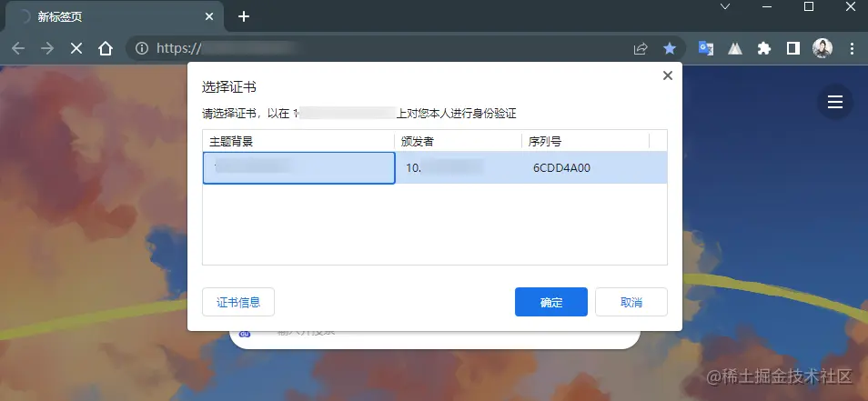Sort by 颁发者 column header
The image size is (868, 401).
click(x=458, y=142)
